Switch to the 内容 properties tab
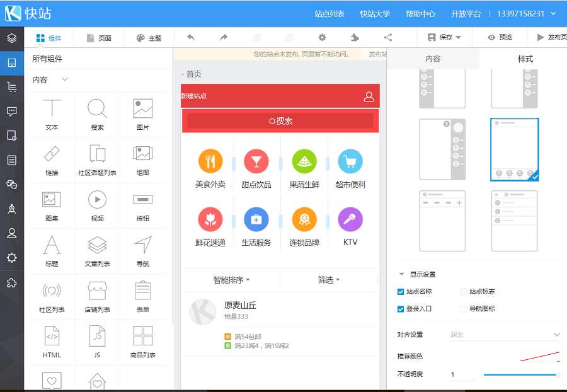This screenshot has height=392, width=567. pos(433,59)
